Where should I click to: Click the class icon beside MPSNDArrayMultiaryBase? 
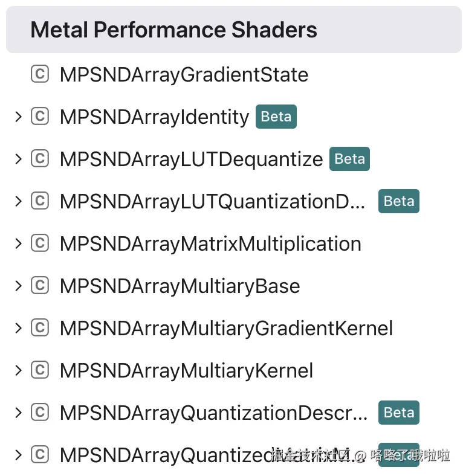pyautogui.click(x=40, y=285)
